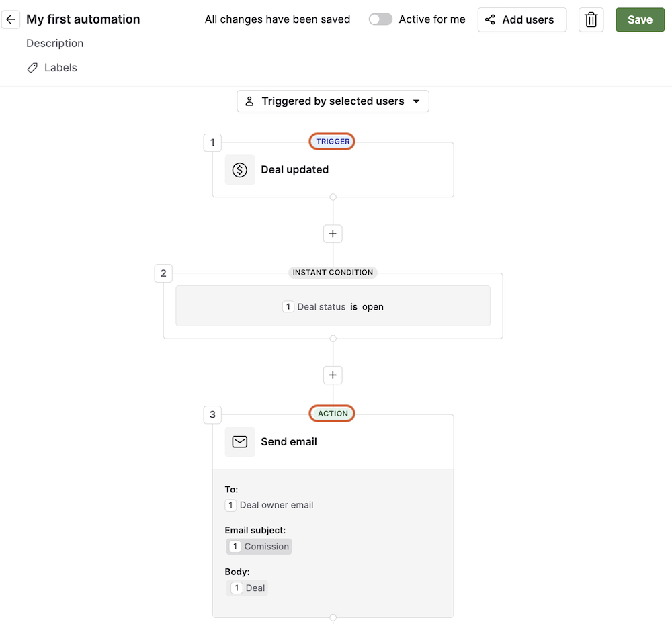The width and height of the screenshot is (672, 624).
Task: Select the dollar icon on Deal updated trigger
Action: (240, 169)
